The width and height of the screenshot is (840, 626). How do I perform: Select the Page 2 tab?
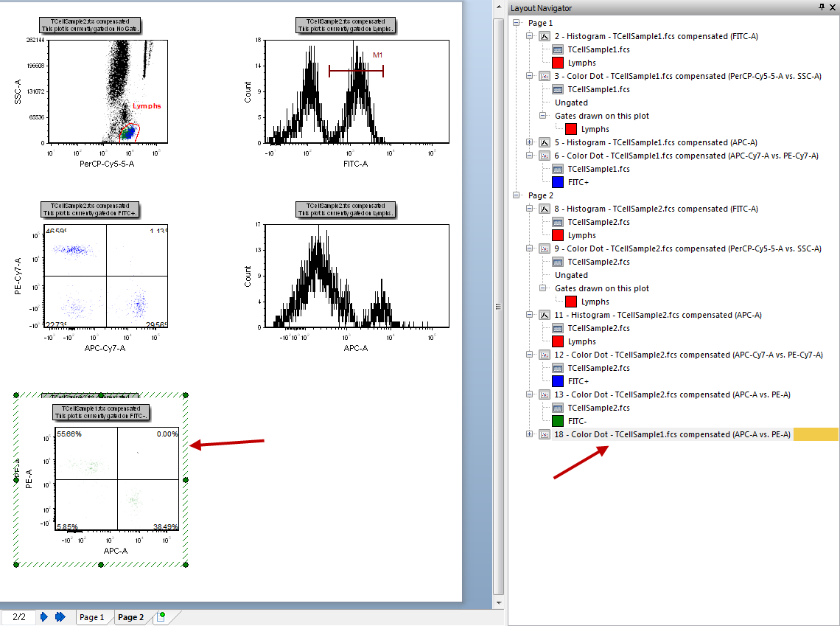[131, 617]
